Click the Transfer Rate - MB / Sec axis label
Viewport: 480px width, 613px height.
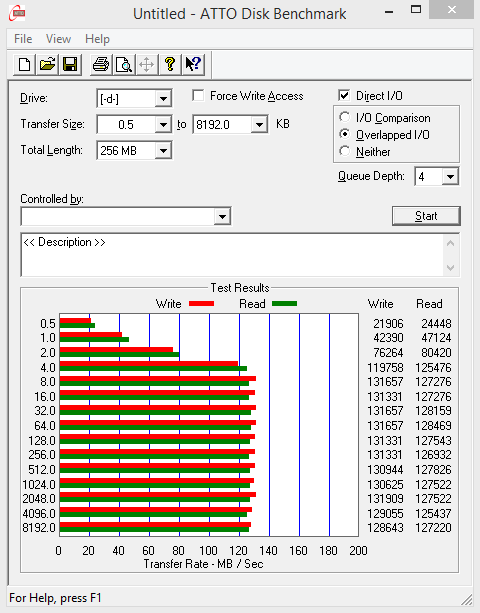click(203, 564)
